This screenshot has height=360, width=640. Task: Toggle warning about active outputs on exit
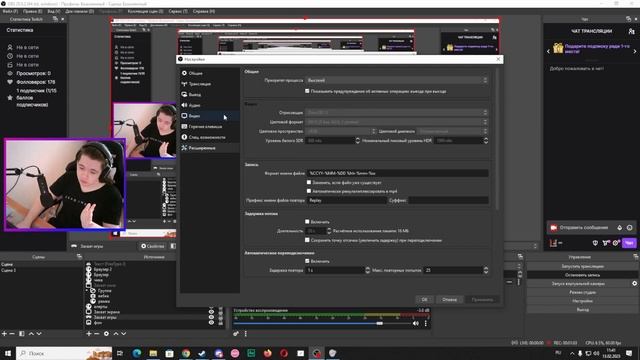(x=307, y=91)
